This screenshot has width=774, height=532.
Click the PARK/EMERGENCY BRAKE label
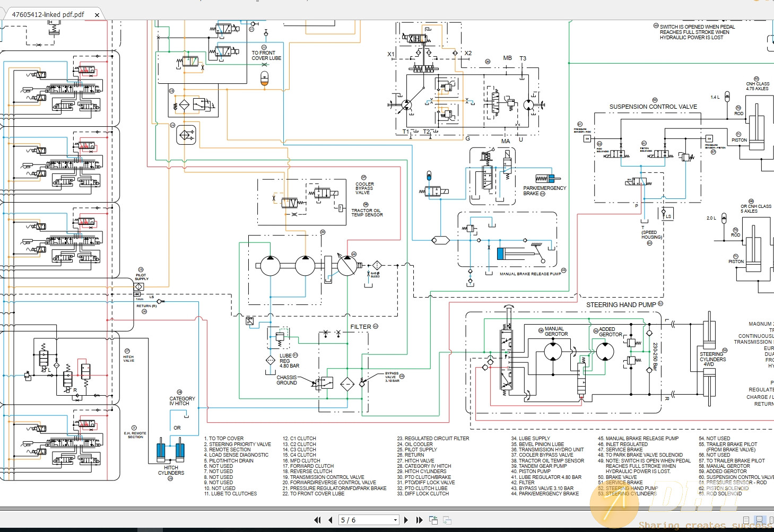(544, 190)
